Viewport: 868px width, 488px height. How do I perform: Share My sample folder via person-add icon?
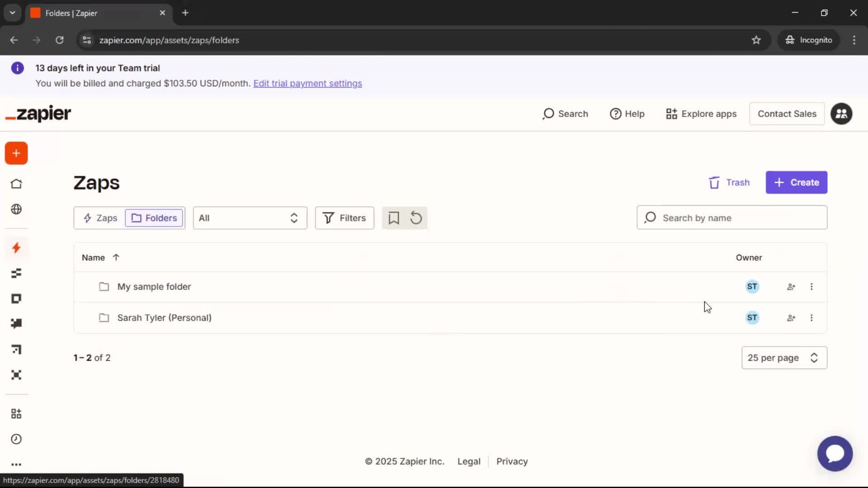tap(791, 286)
